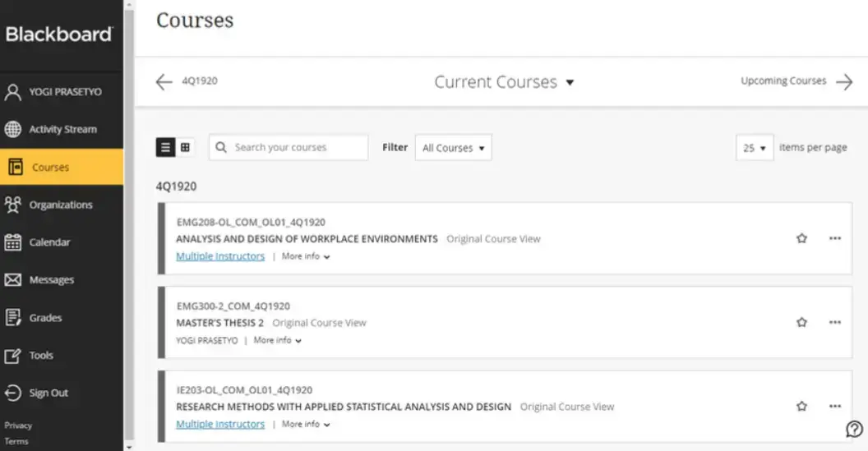Sign Out from the sidebar

pyautogui.click(x=62, y=393)
